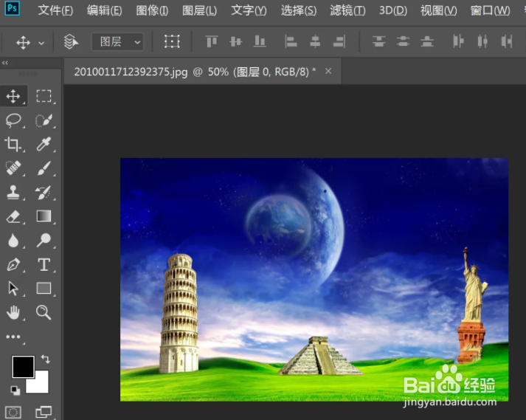526x420 pixels.
Task: Align vertical centers of layers
Action: click(236, 41)
